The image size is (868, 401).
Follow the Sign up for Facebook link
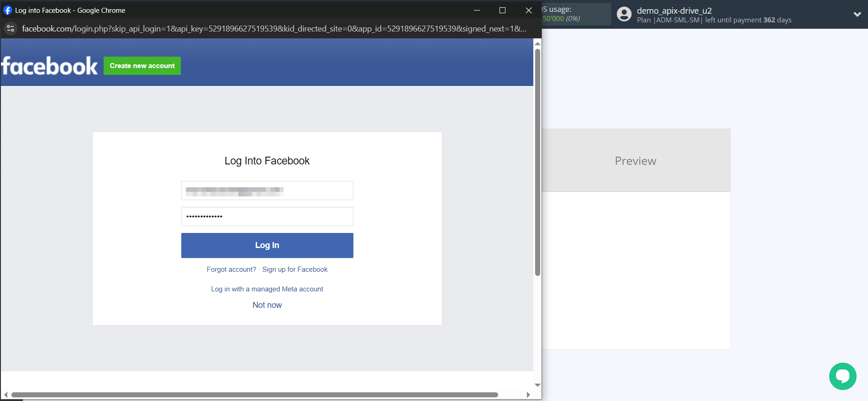[x=295, y=269]
